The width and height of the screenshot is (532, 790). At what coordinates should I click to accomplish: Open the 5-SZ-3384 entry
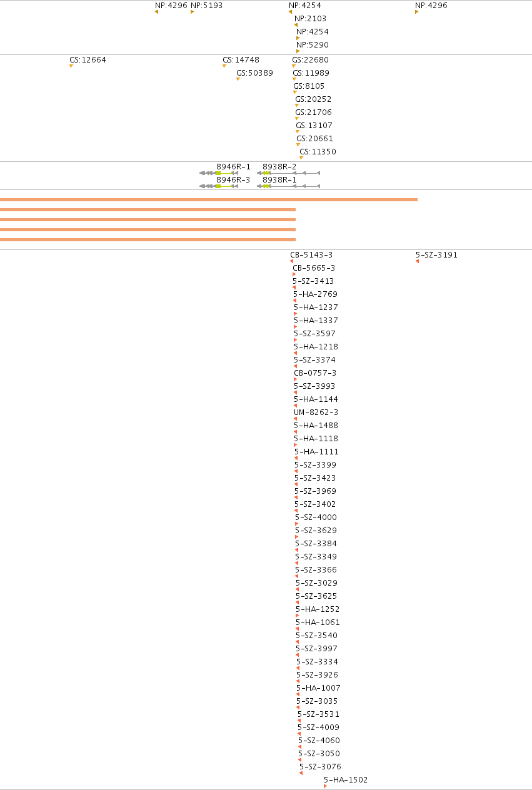click(x=316, y=544)
